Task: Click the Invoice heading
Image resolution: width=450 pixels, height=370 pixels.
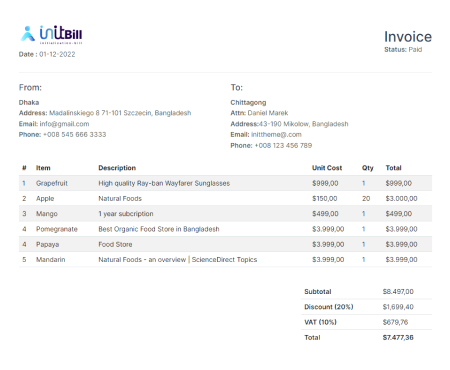Action: [408, 37]
